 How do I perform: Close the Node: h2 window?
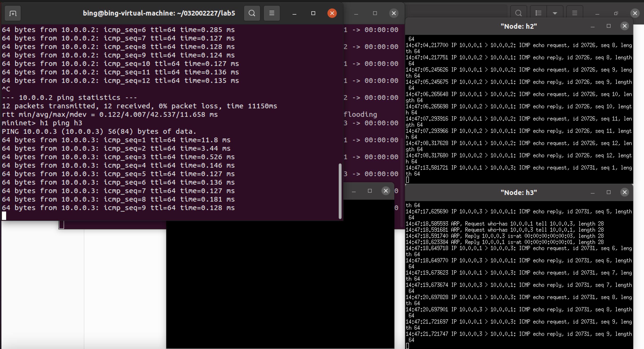pos(624,26)
